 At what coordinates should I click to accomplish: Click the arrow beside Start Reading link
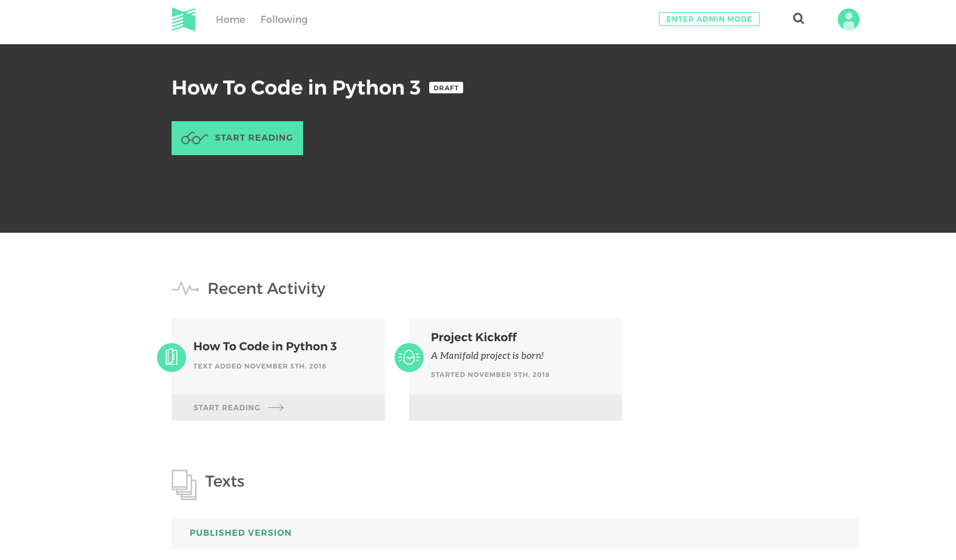pyautogui.click(x=276, y=408)
